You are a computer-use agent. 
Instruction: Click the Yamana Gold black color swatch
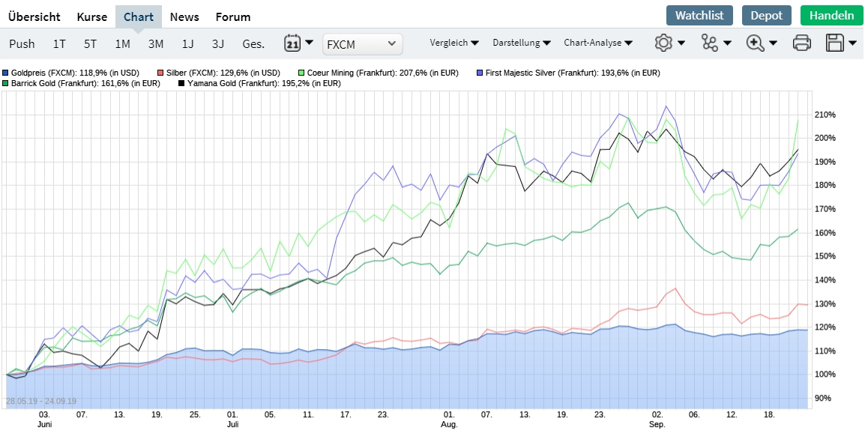coord(181,84)
